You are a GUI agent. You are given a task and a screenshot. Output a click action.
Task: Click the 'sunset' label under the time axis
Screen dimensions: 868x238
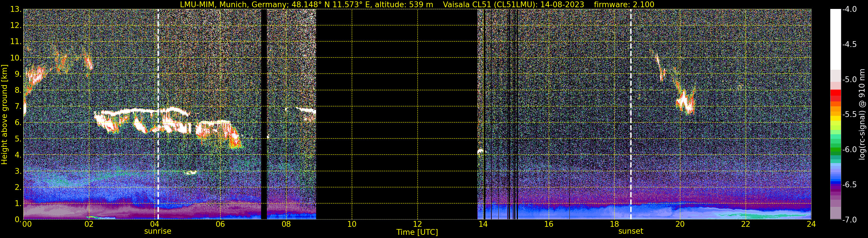tap(631, 231)
